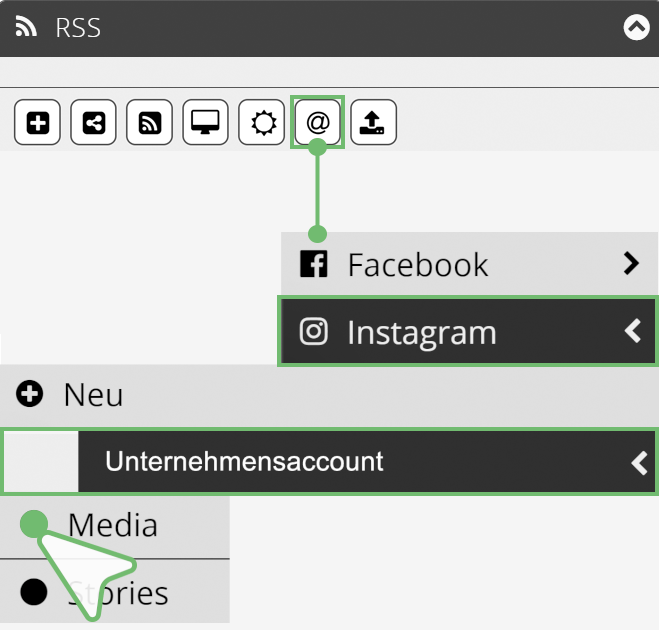Viewport: 659px width, 630px height.
Task: Open the Facebook menu entry
Action: pos(418,265)
